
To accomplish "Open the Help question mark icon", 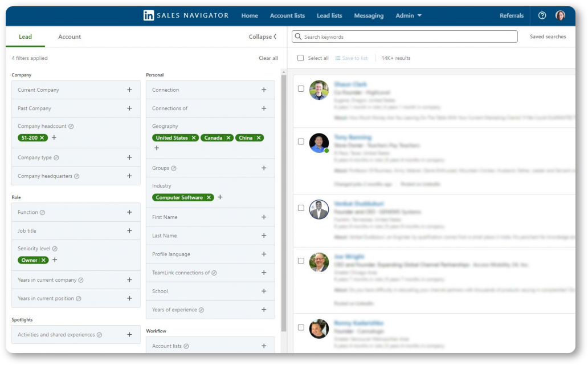I will coord(542,15).
